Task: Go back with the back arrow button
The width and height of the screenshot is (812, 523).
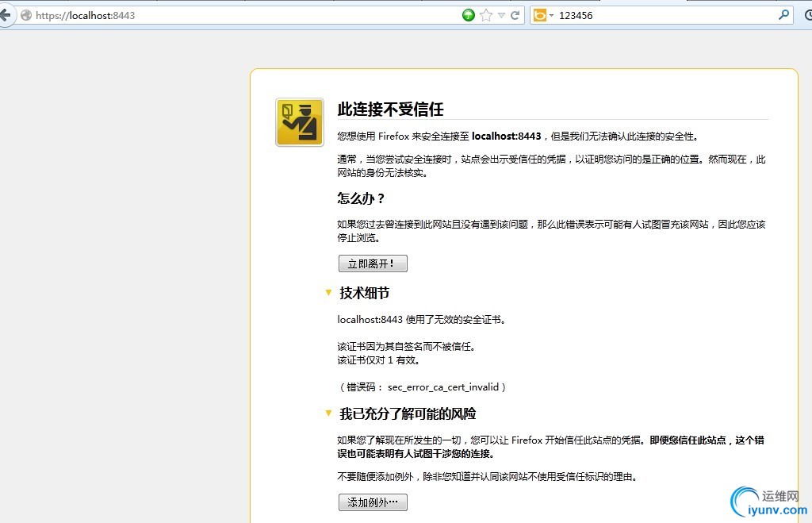Action: pos(5,15)
